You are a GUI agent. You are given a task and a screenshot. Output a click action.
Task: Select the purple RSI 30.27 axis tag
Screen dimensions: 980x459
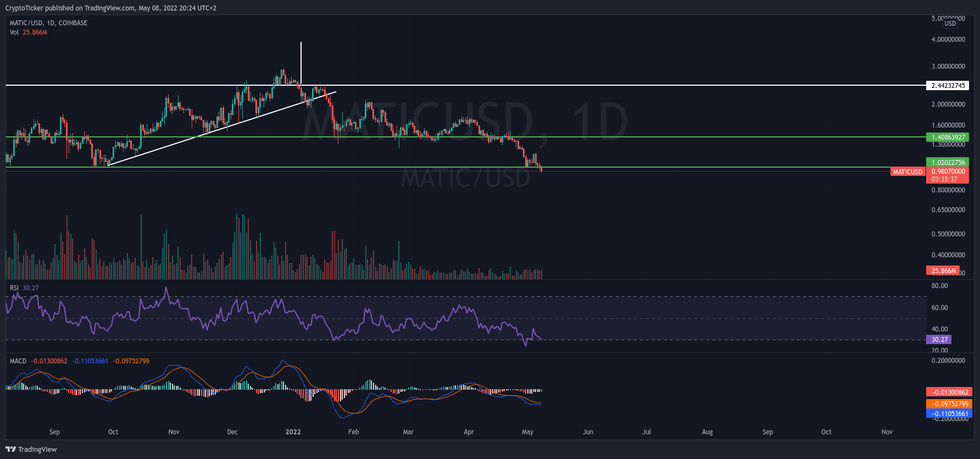pos(939,340)
